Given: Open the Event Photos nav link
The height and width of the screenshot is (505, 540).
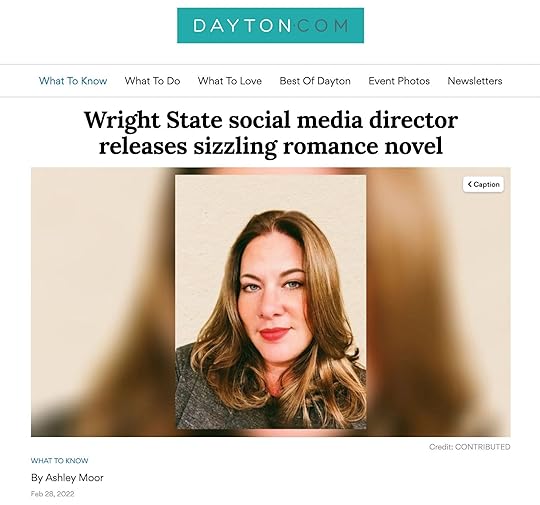Looking at the screenshot, I should coord(399,81).
